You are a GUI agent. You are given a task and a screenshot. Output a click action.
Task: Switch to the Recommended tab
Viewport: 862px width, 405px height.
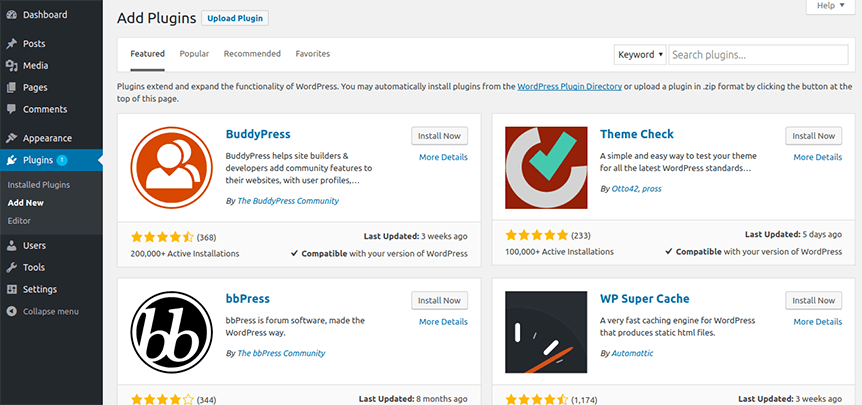[x=252, y=54]
